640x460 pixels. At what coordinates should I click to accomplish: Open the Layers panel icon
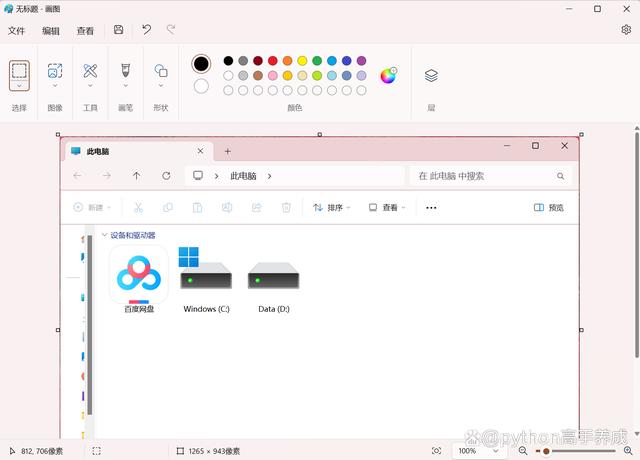pyautogui.click(x=431, y=76)
